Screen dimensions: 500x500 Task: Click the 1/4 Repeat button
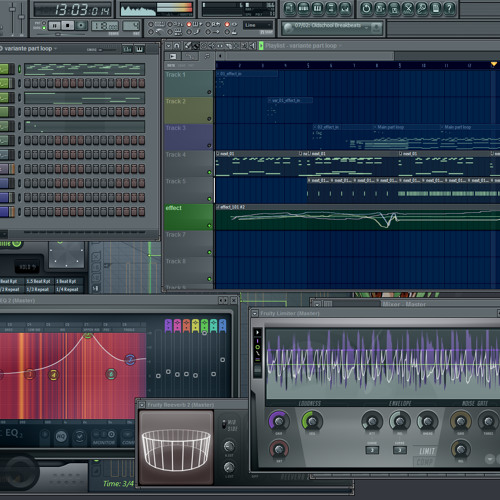click(x=67, y=289)
